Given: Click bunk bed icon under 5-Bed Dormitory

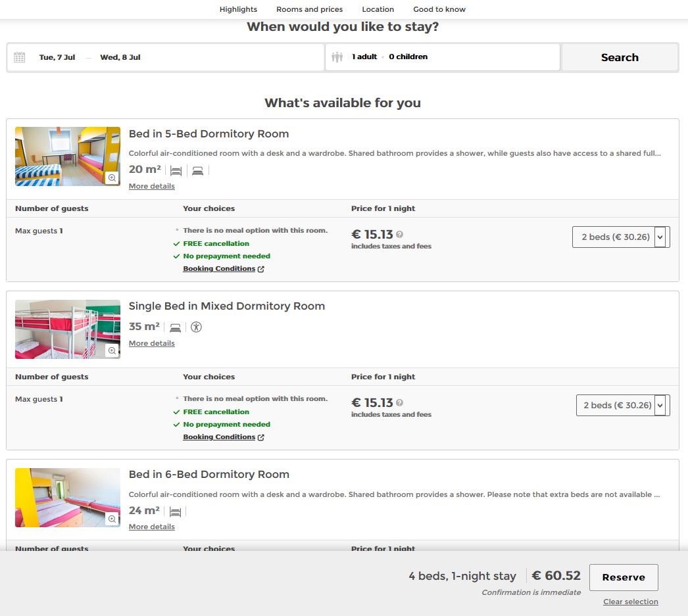Looking at the screenshot, I should pyautogui.click(x=176, y=171).
